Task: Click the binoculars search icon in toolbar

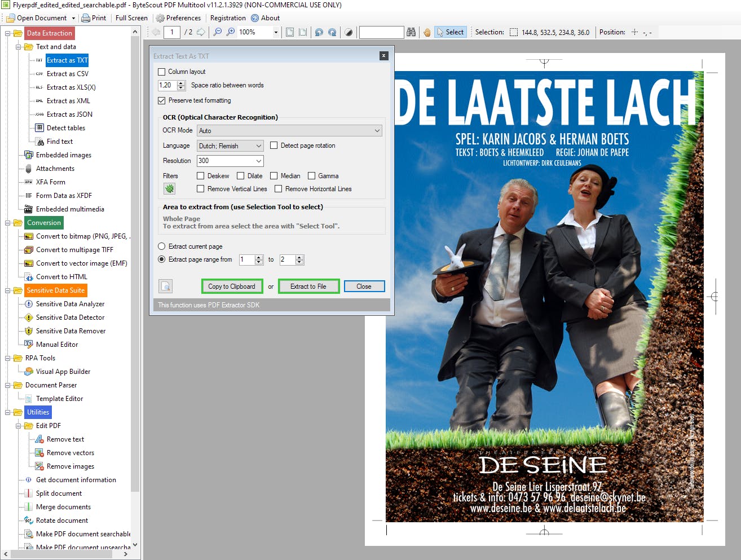Action: (411, 32)
